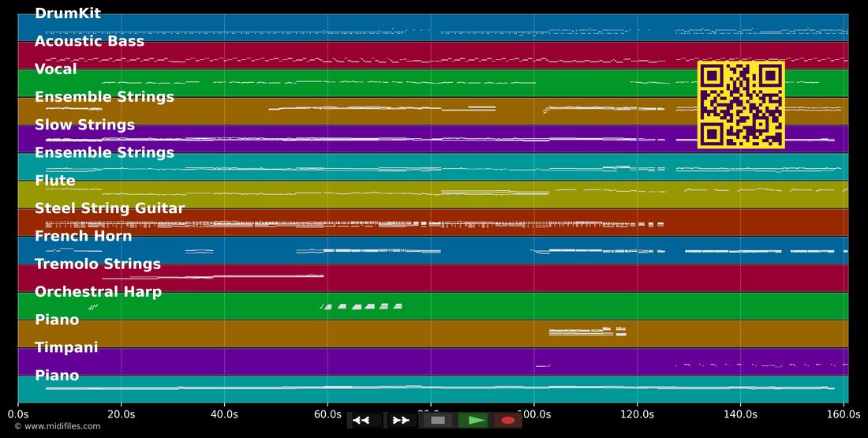Stop playback with the gray square button
Image resolution: width=868 pixels, height=438 pixels.
coord(438,421)
